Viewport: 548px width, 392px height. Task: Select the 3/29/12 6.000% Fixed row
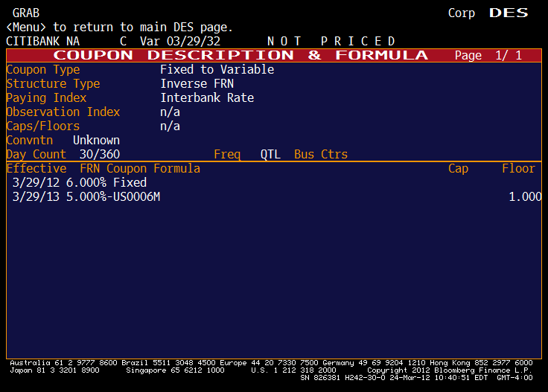tap(80, 183)
